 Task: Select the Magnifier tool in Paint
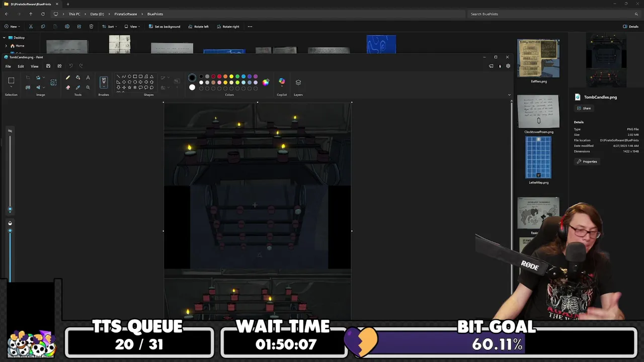pos(88,87)
